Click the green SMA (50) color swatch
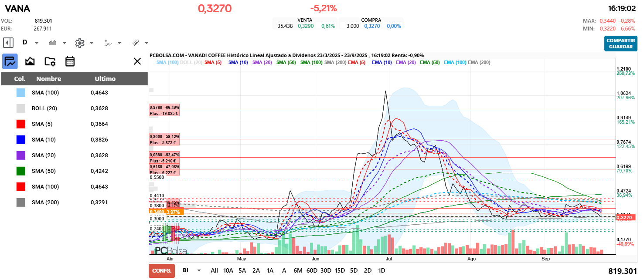Screen dimensions: 644x280 (21, 171)
